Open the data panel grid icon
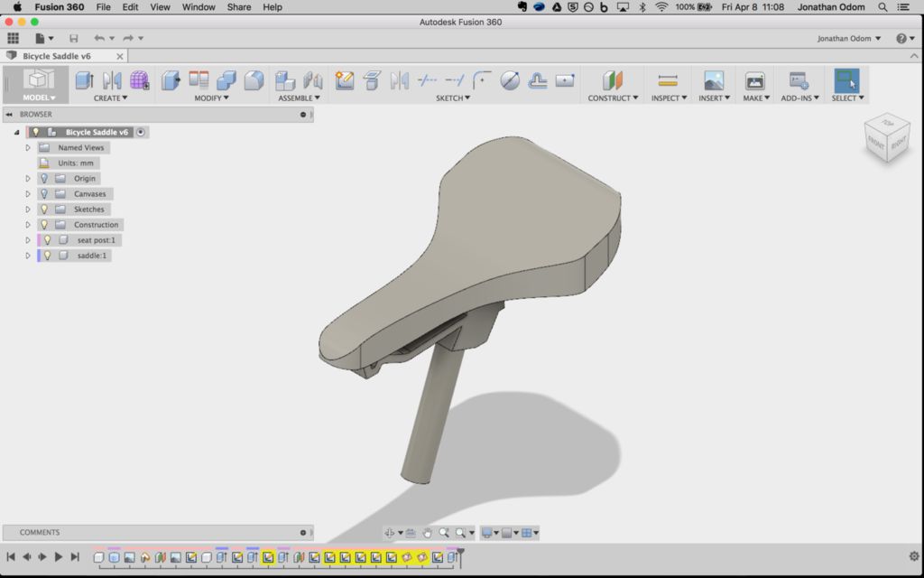Viewport: 924px width, 578px height. tap(13, 39)
